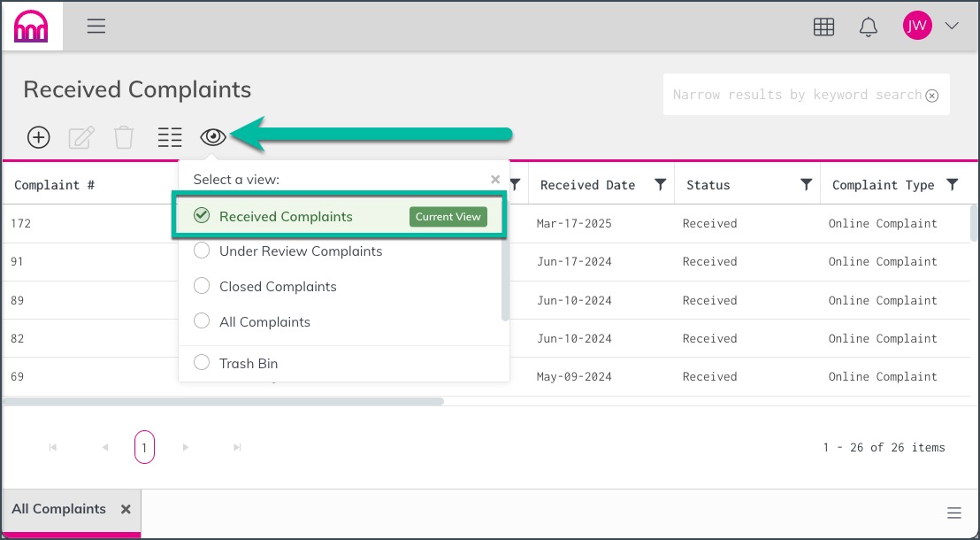Open complaint number 91 row
Image resolution: width=980 pixels, height=540 pixels.
pos(17,261)
